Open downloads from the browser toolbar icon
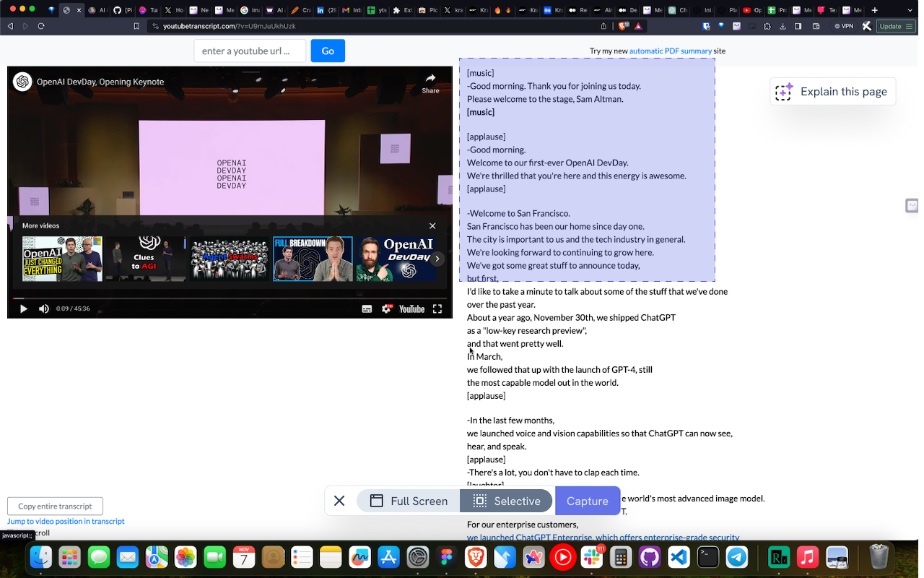 point(783,26)
